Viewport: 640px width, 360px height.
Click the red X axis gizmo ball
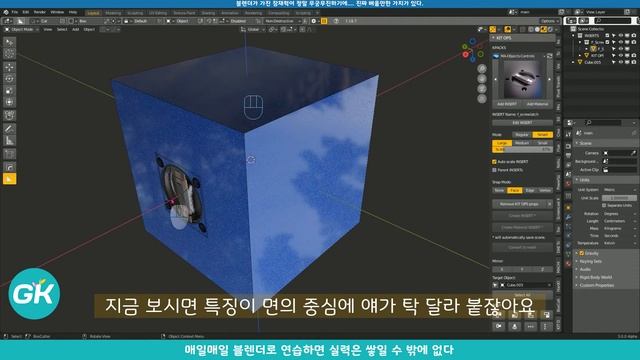(x=465, y=54)
